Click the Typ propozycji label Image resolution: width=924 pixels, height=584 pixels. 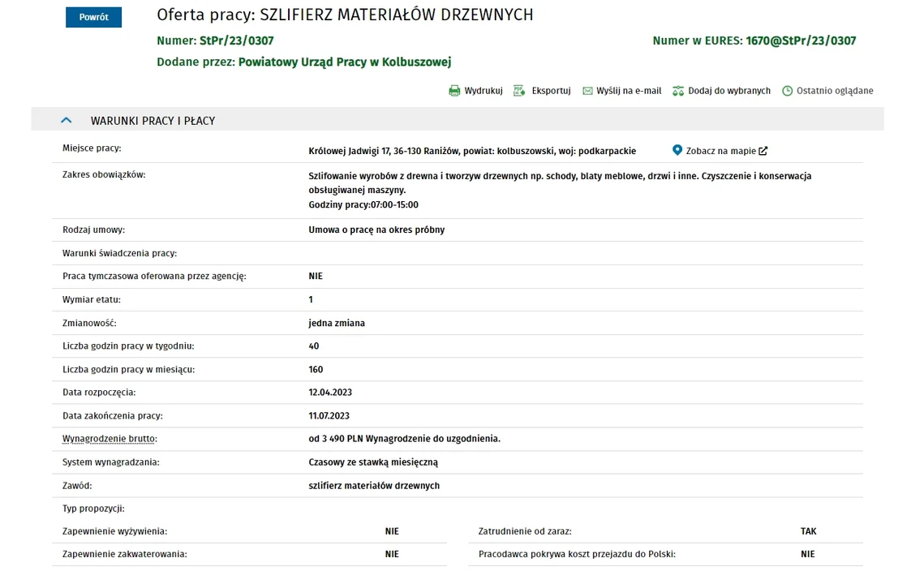point(93,509)
